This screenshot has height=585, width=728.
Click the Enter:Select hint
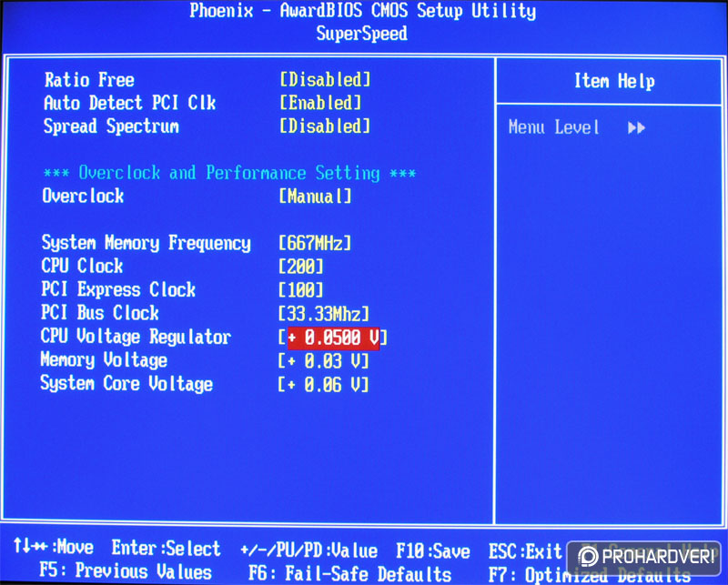click(x=166, y=548)
